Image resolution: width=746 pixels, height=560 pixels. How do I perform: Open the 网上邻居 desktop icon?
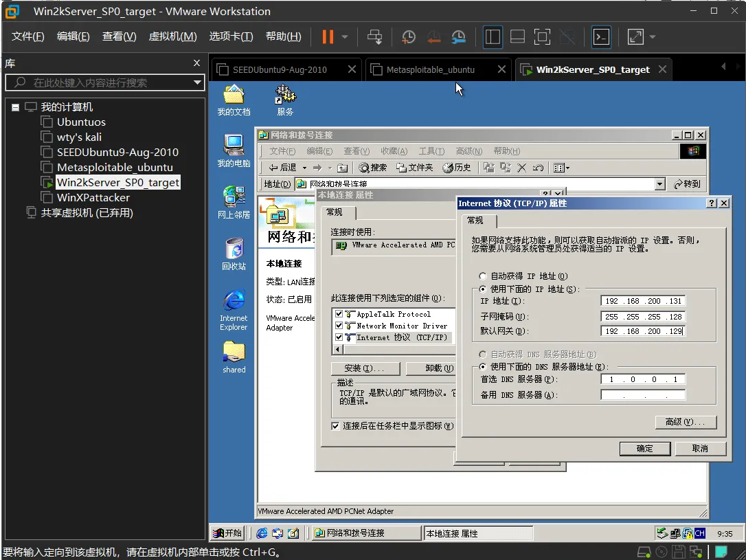[x=234, y=203]
